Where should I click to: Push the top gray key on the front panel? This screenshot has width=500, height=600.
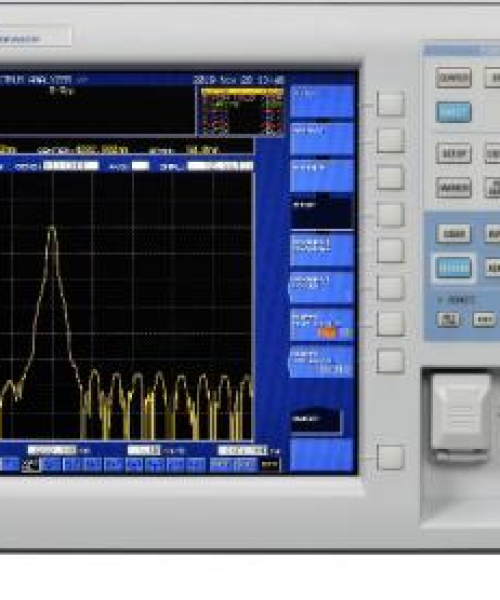click(453, 78)
